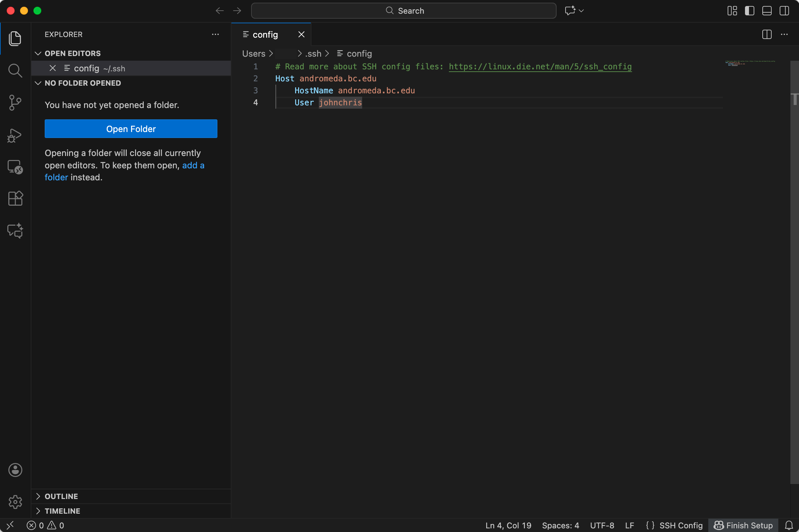799x532 pixels.
Task: Click the Manage gear icon
Action: (x=15, y=501)
